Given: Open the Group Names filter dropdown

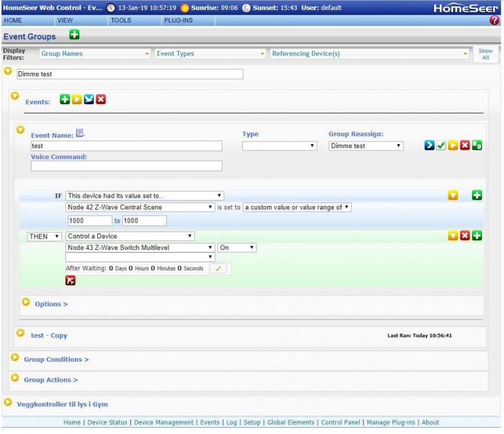Looking at the screenshot, I should (x=95, y=54).
